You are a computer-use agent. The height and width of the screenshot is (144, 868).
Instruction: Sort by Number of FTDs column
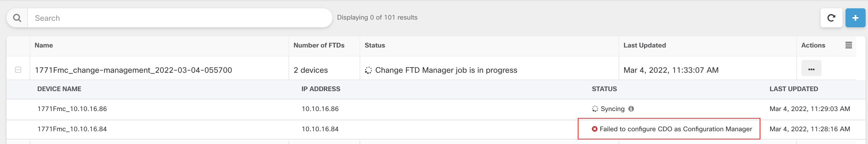(x=319, y=45)
